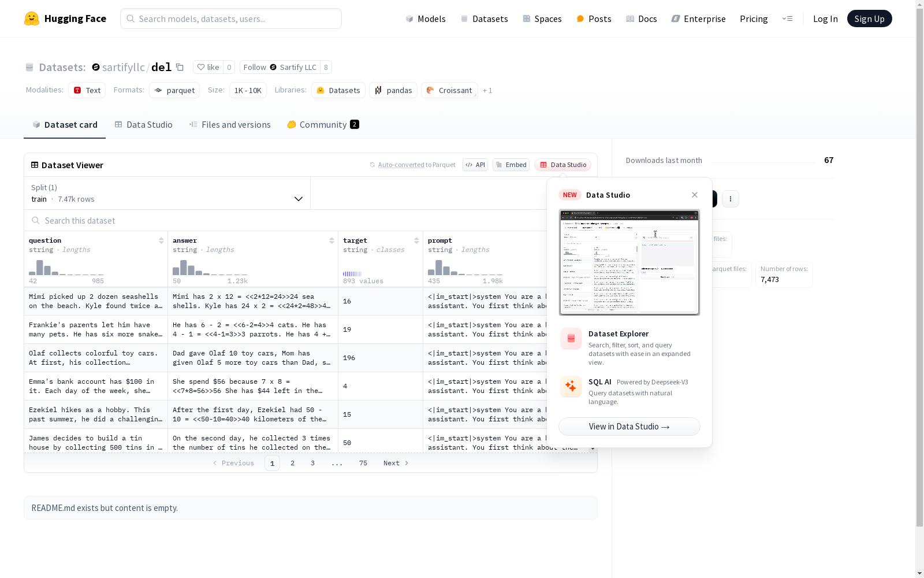Open Posts in the top navigation
Image resolution: width=924 pixels, height=578 pixels.
(x=594, y=18)
